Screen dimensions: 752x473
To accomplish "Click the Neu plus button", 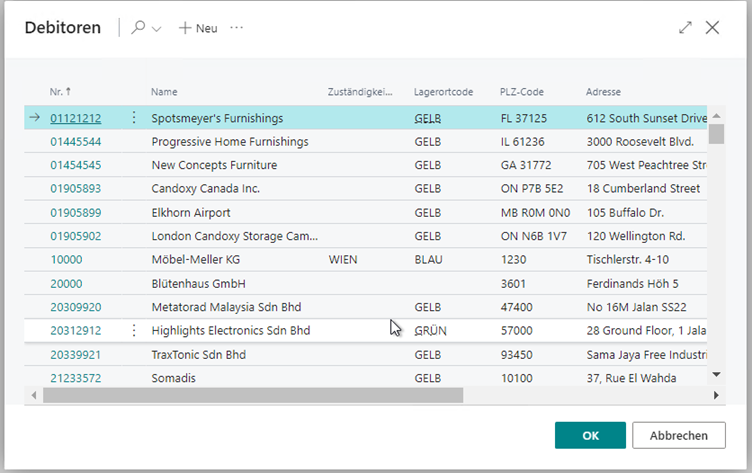I will [x=198, y=28].
